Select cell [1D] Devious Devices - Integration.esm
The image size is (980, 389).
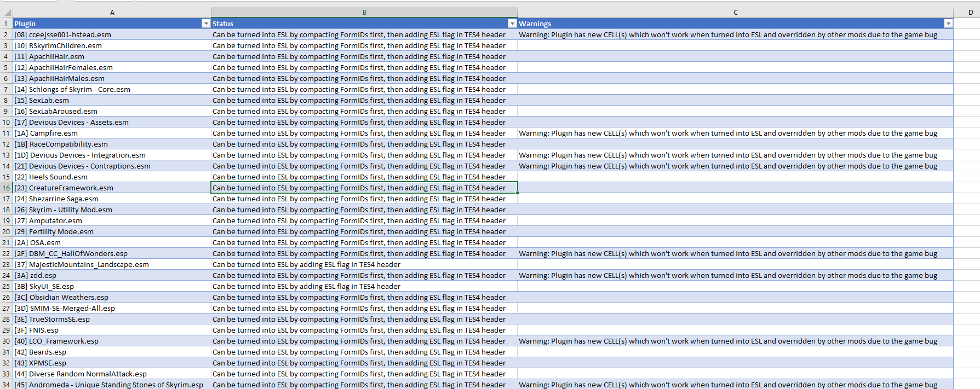112,155
